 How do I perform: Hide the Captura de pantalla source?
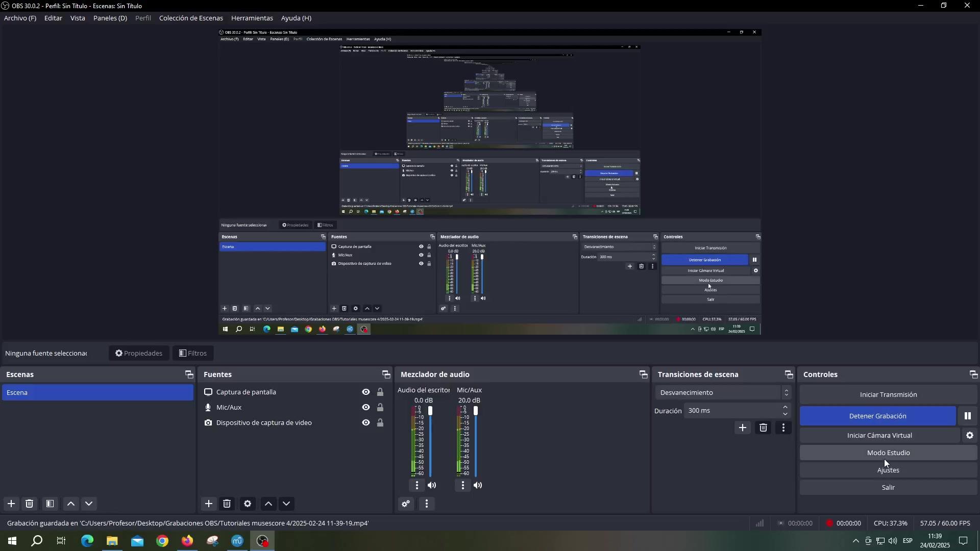pos(366,392)
